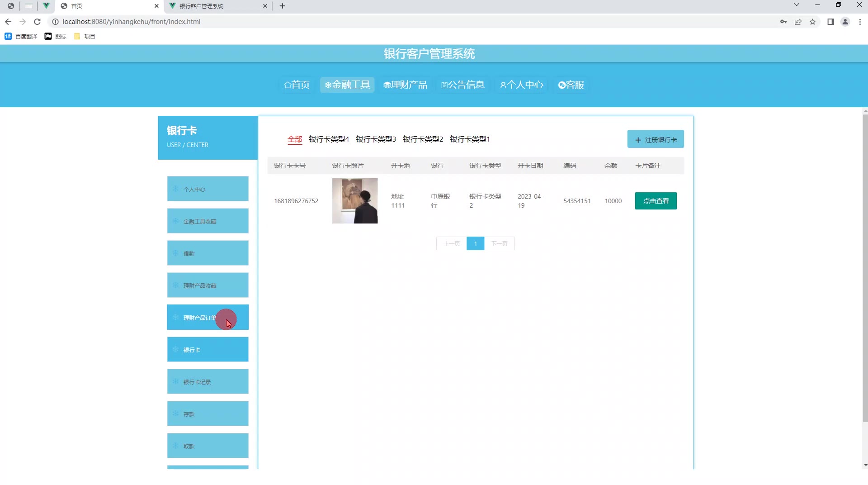Click card number 1681896276752
Screen dimensions: 868x485
tap(296, 201)
